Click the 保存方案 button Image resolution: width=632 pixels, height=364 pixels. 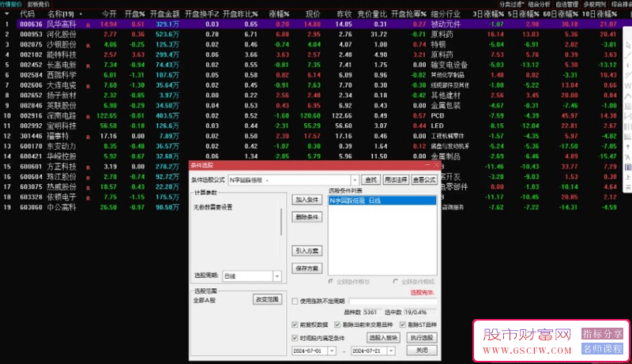pos(307,268)
